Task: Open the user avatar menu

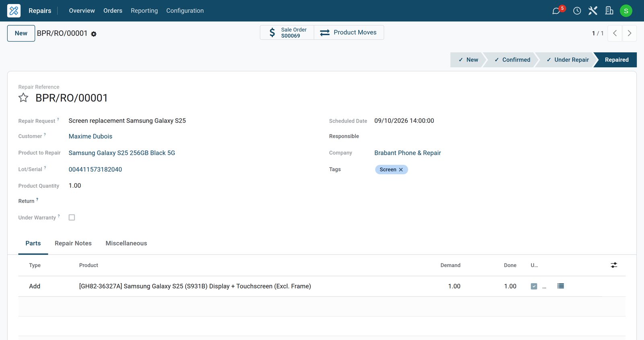Action: (626, 11)
